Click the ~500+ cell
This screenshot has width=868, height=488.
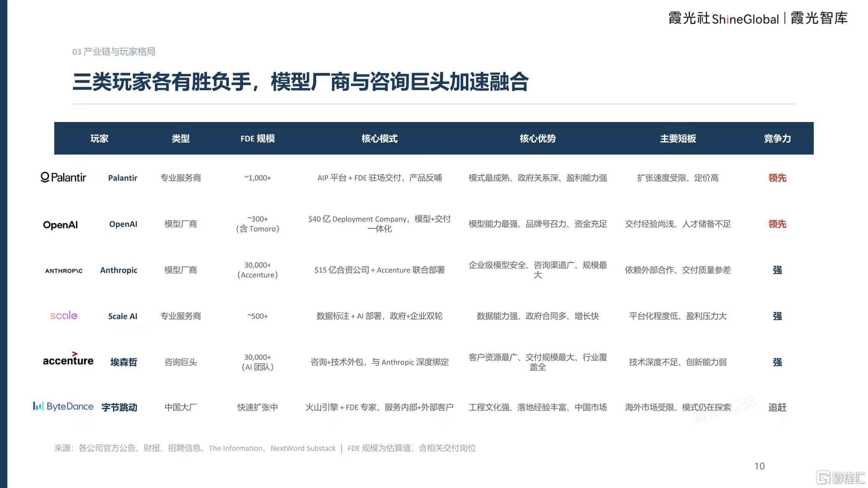[258, 316]
